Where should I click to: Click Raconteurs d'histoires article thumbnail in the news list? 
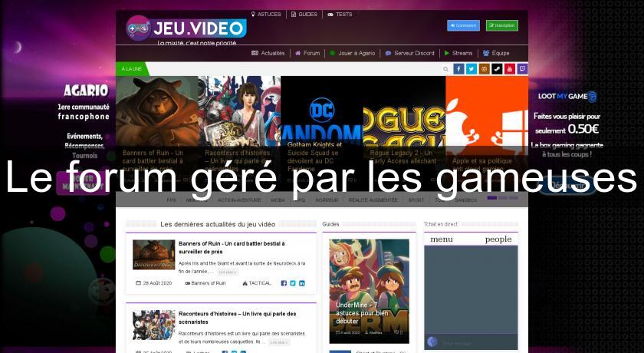(x=153, y=325)
